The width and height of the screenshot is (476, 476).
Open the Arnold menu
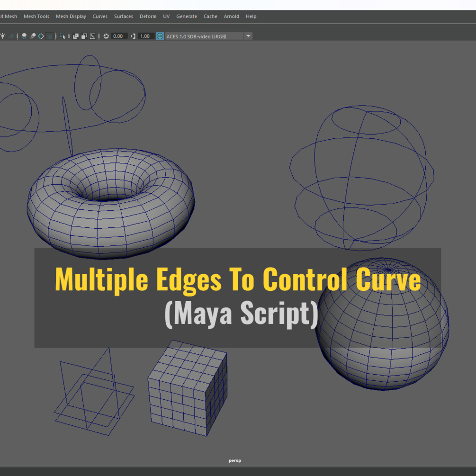click(232, 17)
